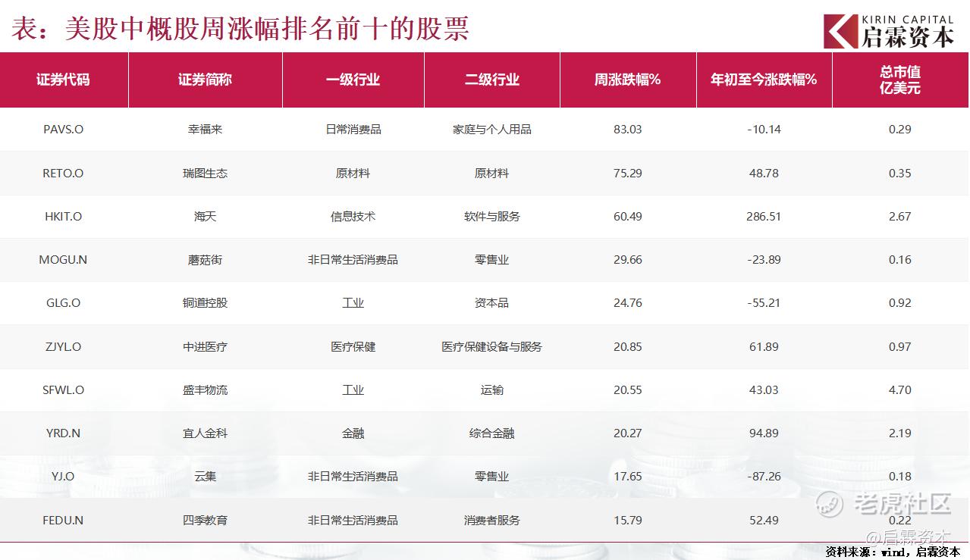This screenshot has height=560, width=970.
Task: Select the stock name 海天
Action: 205,217
